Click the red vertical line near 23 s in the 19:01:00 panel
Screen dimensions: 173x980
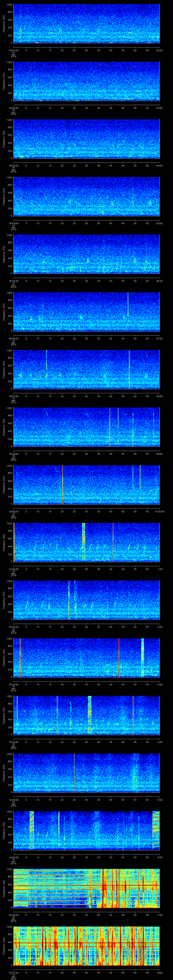tap(69, 600)
